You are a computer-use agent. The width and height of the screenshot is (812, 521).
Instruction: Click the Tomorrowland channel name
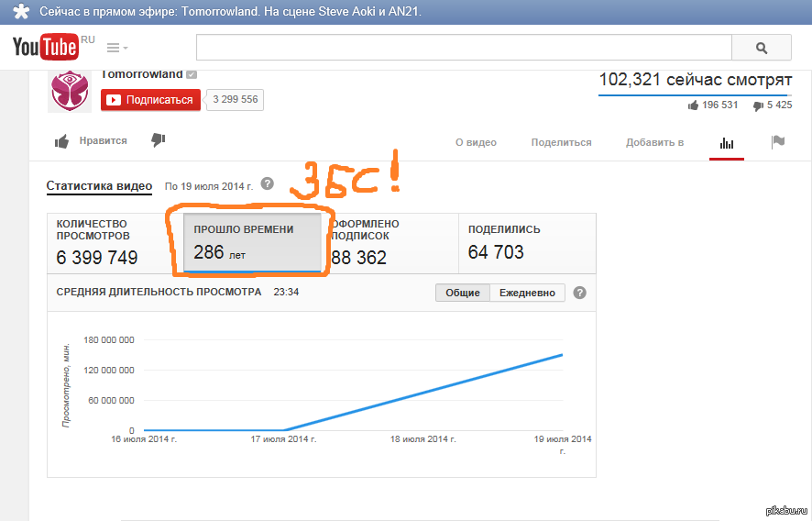point(142,74)
